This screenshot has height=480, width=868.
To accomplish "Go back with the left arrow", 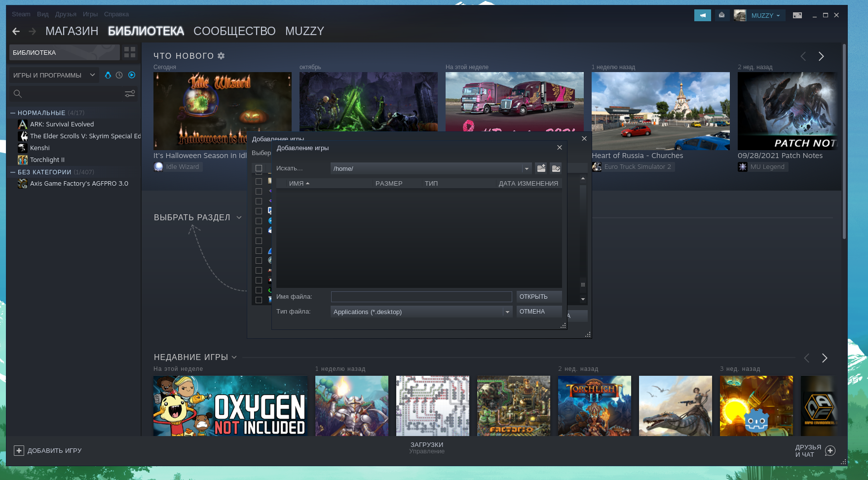I will (x=16, y=32).
